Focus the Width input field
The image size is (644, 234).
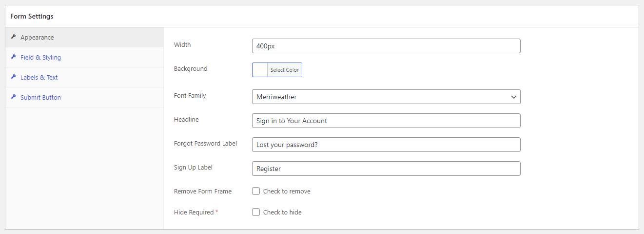tap(386, 46)
